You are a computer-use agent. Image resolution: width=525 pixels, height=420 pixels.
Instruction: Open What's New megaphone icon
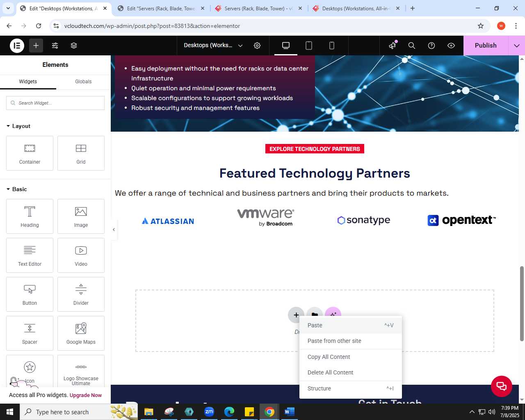(x=393, y=46)
